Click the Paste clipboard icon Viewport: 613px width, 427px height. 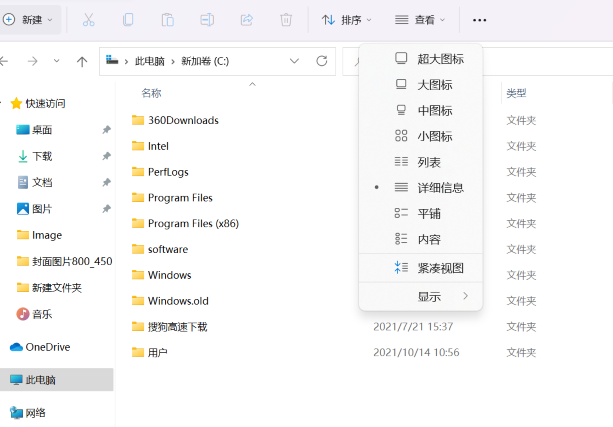pyautogui.click(x=167, y=20)
